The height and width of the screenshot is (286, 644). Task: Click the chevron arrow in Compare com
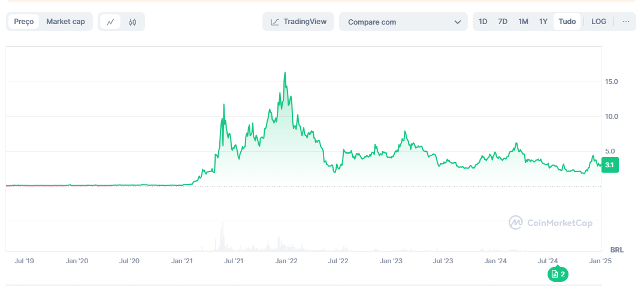[x=458, y=22]
